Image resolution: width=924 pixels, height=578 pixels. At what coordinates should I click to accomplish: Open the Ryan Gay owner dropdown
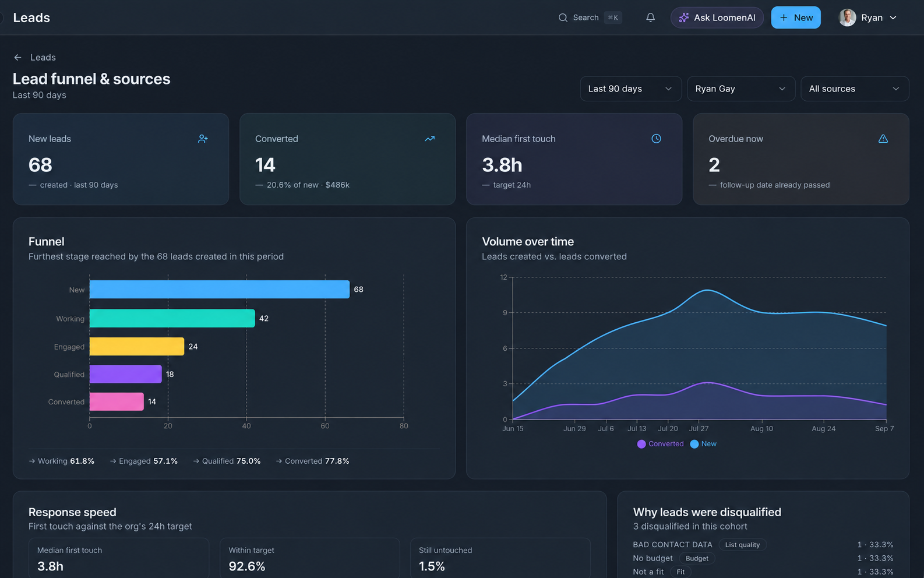point(741,89)
